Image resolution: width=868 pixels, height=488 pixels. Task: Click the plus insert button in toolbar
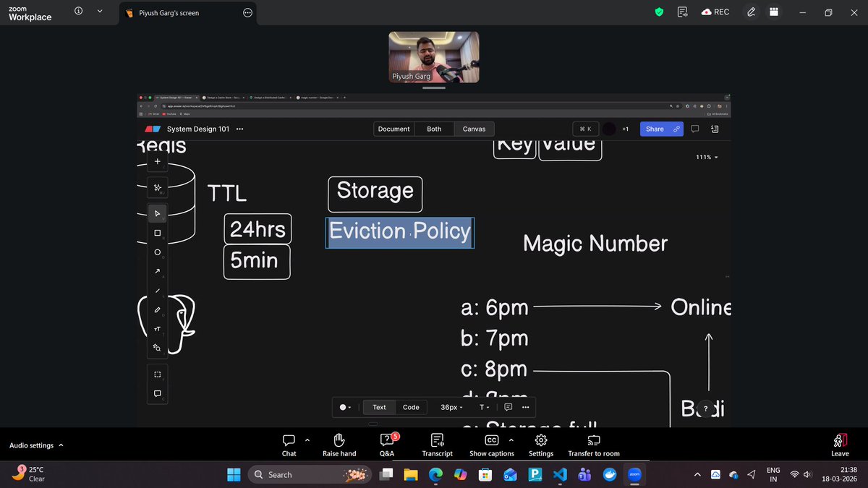(x=157, y=162)
